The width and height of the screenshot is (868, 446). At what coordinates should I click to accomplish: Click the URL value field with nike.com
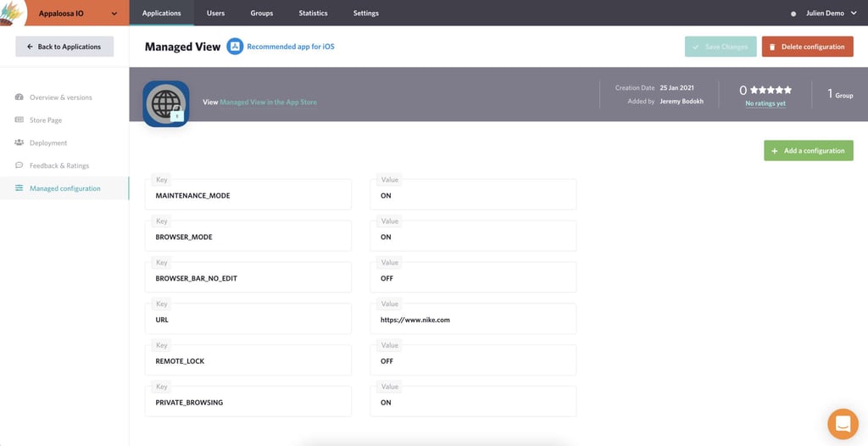coord(473,320)
